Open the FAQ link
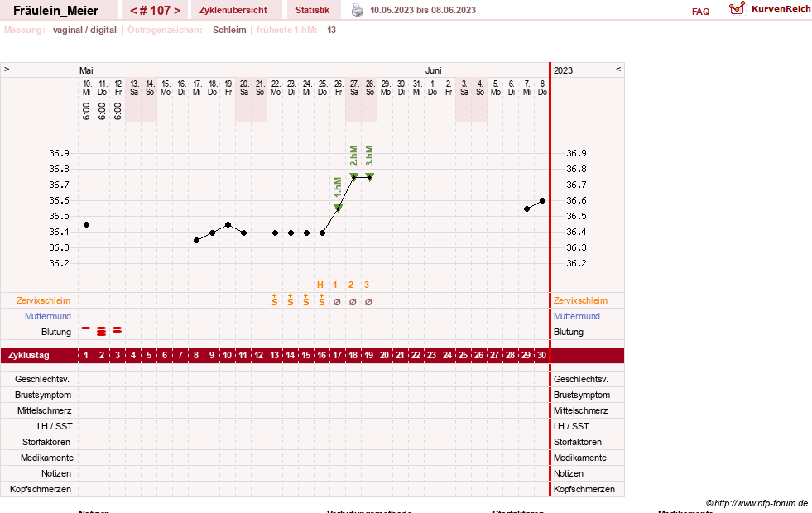This screenshot has width=812, height=513. 700,12
